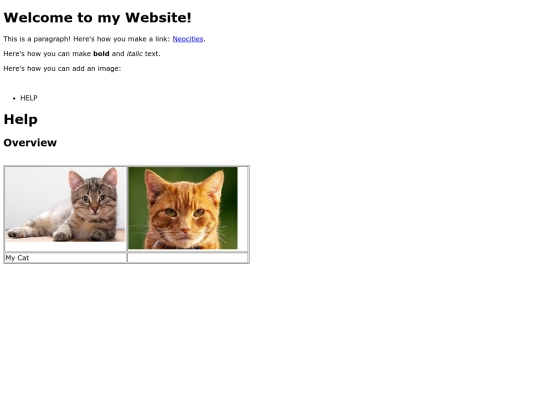Click the bullet marker before HELP

click(14, 98)
